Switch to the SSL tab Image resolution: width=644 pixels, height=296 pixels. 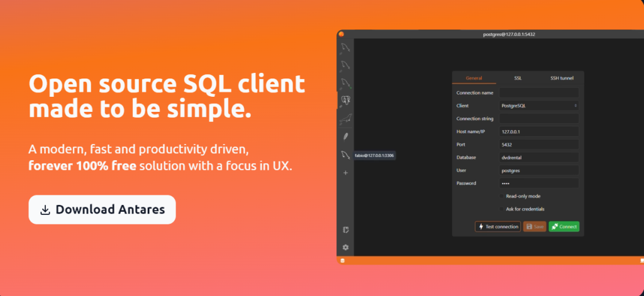point(518,78)
